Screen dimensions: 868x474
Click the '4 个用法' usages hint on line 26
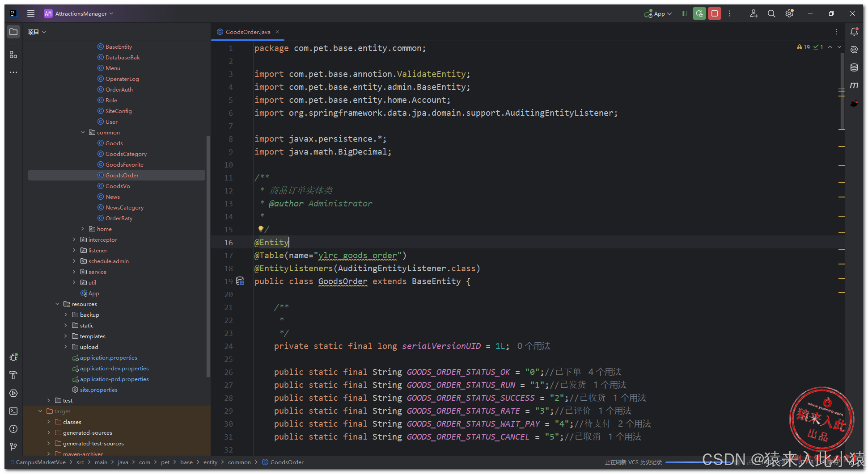pyautogui.click(x=605, y=372)
